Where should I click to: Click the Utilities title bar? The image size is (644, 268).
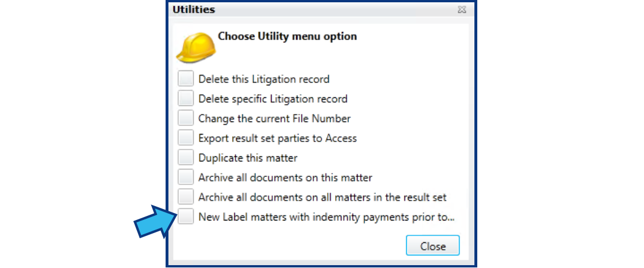click(321, 9)
